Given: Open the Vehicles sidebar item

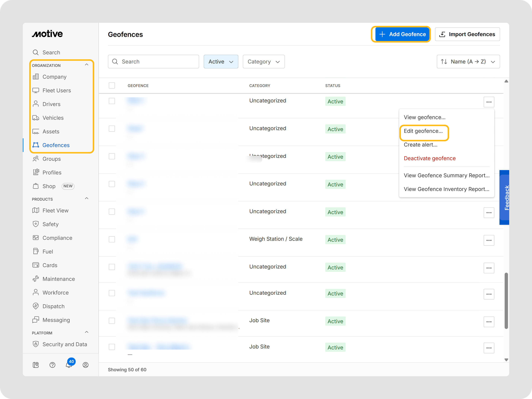Looking at the screenshot, I should (53, 118).
